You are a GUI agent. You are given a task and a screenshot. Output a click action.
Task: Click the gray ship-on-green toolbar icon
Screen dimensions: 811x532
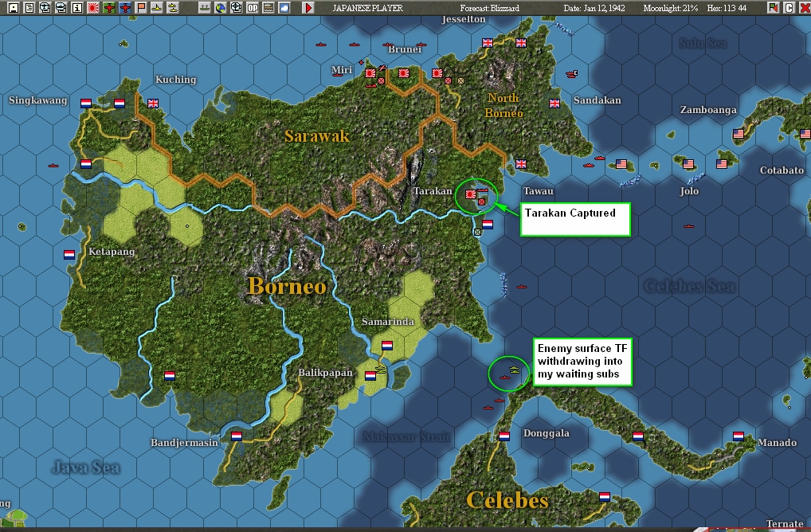pyautogui.click(x=205, y=8)
